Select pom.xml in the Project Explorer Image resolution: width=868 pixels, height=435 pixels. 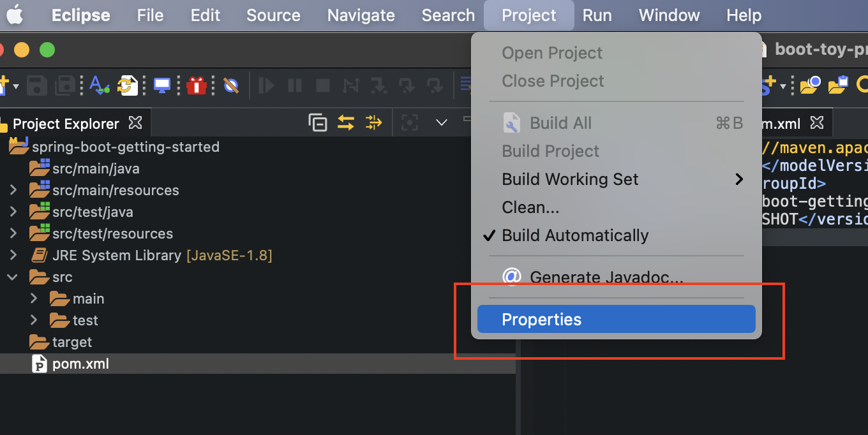click(x=80, y=364)
